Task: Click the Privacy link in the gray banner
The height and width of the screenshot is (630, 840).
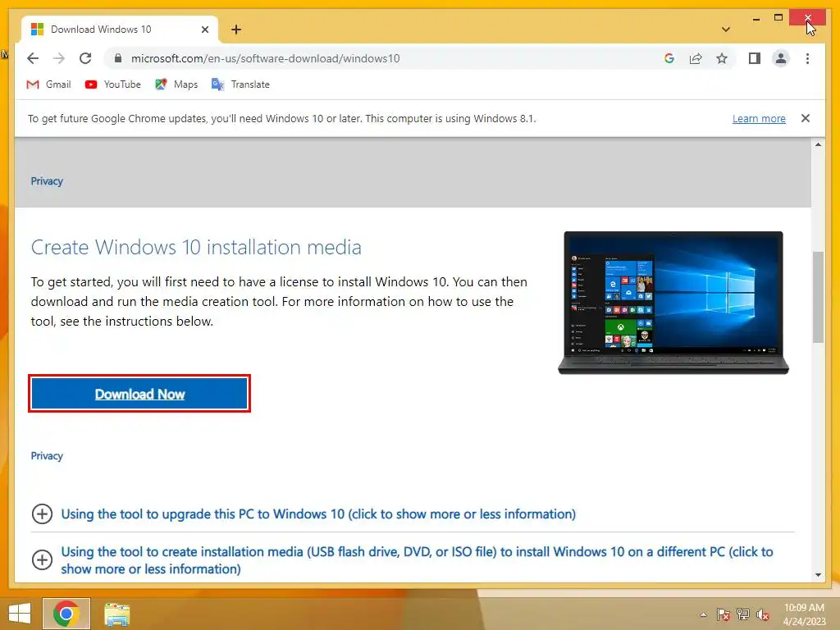Action: click(47, 181)
